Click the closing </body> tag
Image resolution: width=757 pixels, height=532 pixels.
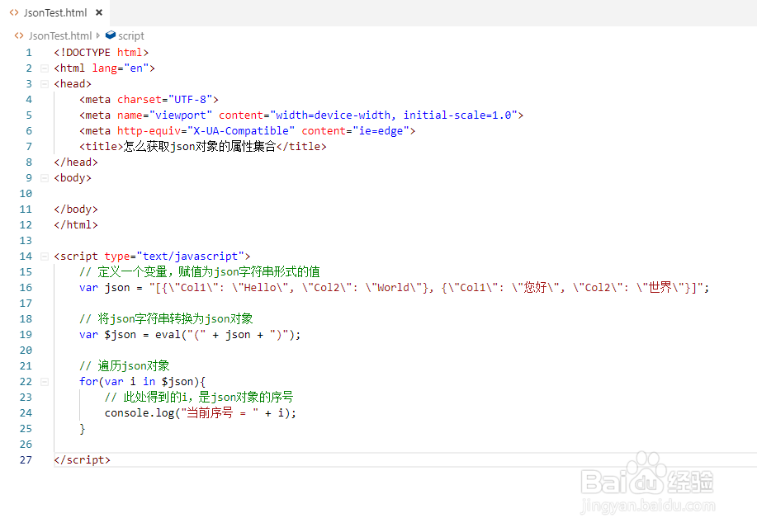(76, 210)
